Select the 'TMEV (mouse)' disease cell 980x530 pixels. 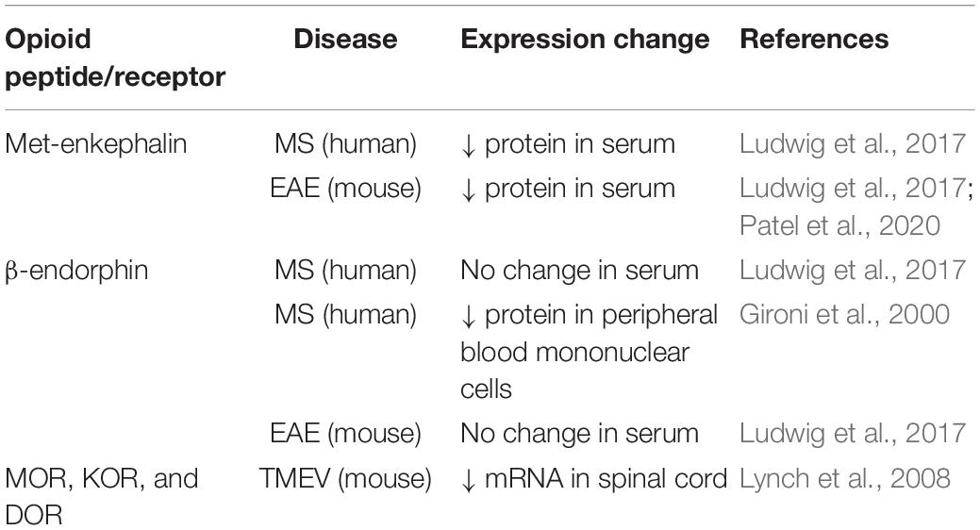[x=345, y=478]
